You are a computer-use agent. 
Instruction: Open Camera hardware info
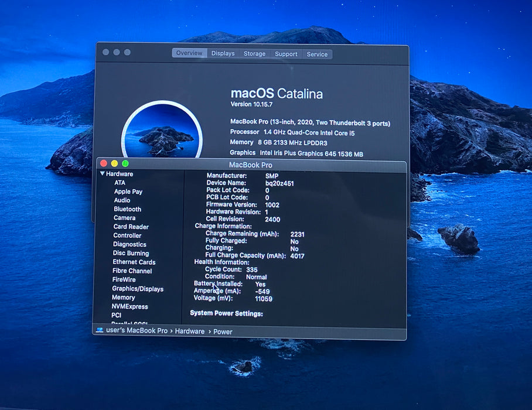tap(124, 218)
